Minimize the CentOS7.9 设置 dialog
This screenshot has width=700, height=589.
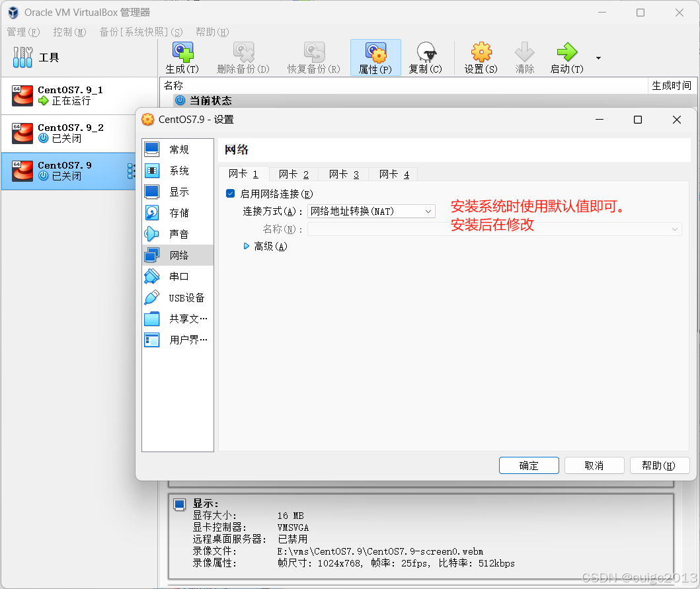point(600,120)
